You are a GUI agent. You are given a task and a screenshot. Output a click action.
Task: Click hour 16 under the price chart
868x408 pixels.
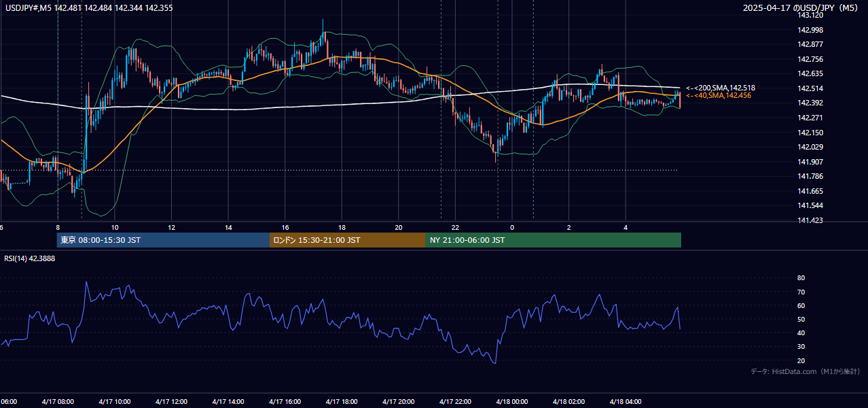(x=285, y=227)
